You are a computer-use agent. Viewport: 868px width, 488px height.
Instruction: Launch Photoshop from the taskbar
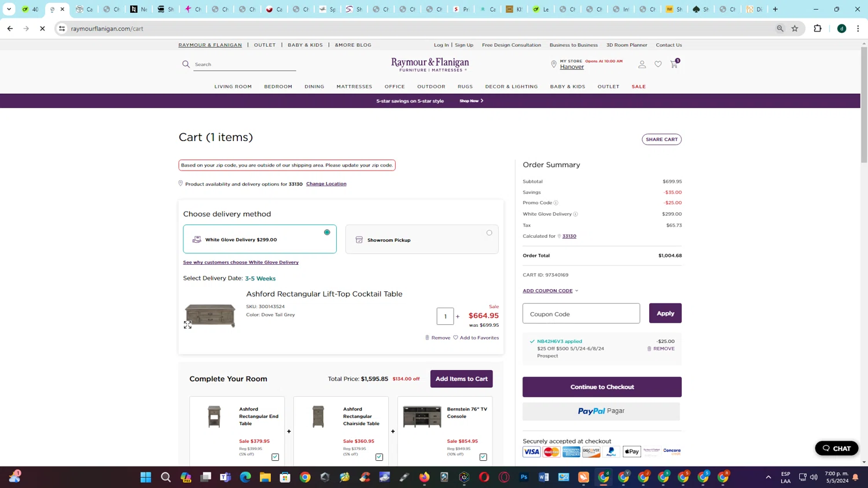coord(524,477)
